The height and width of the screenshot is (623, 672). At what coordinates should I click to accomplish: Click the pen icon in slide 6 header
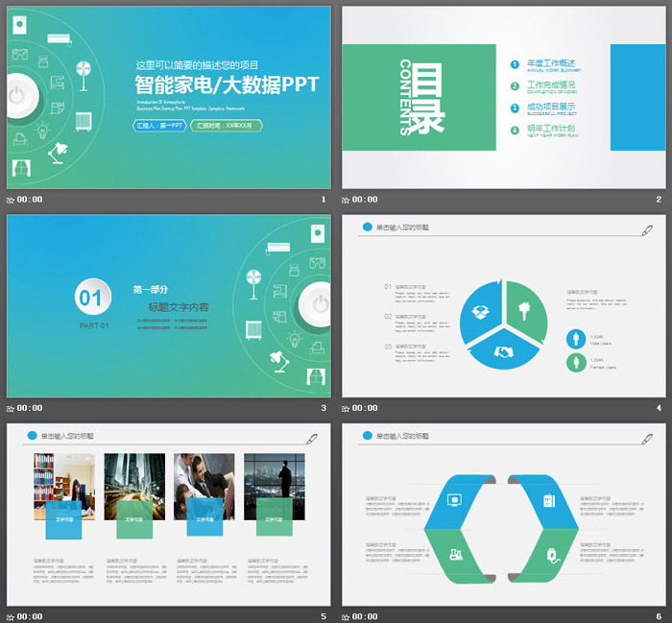click(647, 439)
